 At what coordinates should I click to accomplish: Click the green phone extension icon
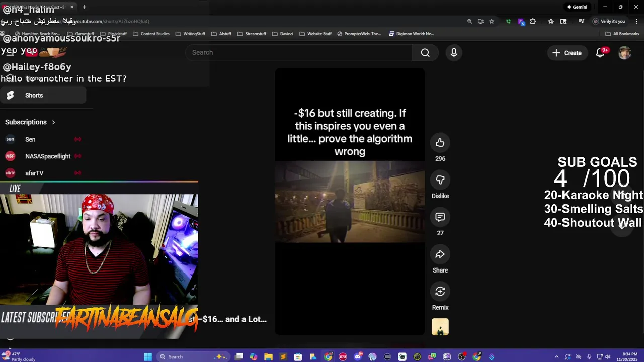[x=508, y=21]
